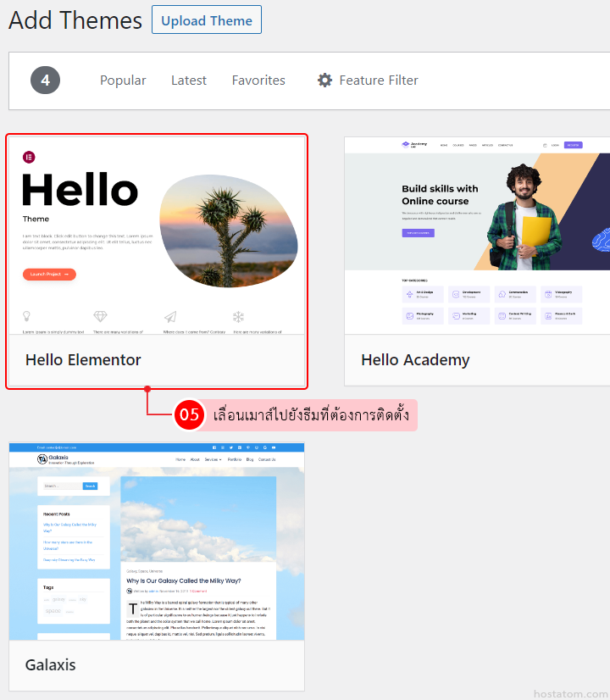Click the cactus image in Hello preview

229,231
